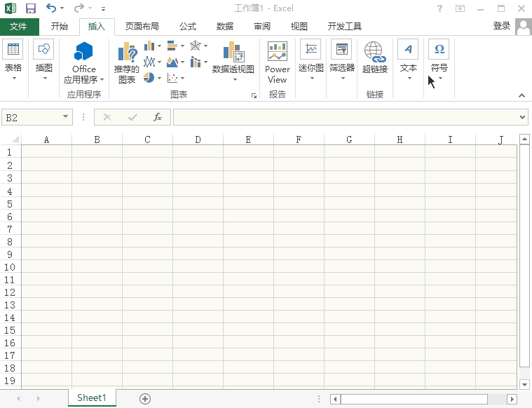The width and height of the screenshot is (532, 408).
Task: Click the 登录 sign-in link
Action: 501,26
